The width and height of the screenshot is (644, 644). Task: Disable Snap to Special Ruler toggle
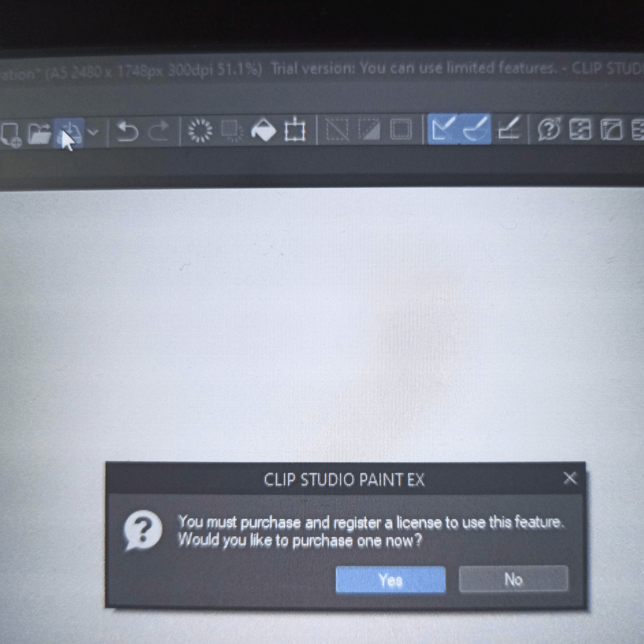(475, 129)
